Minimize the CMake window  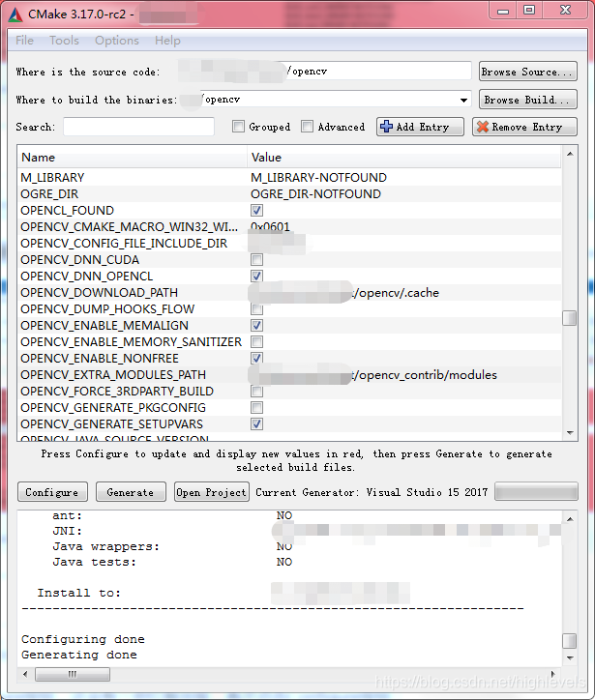(503, 11)
